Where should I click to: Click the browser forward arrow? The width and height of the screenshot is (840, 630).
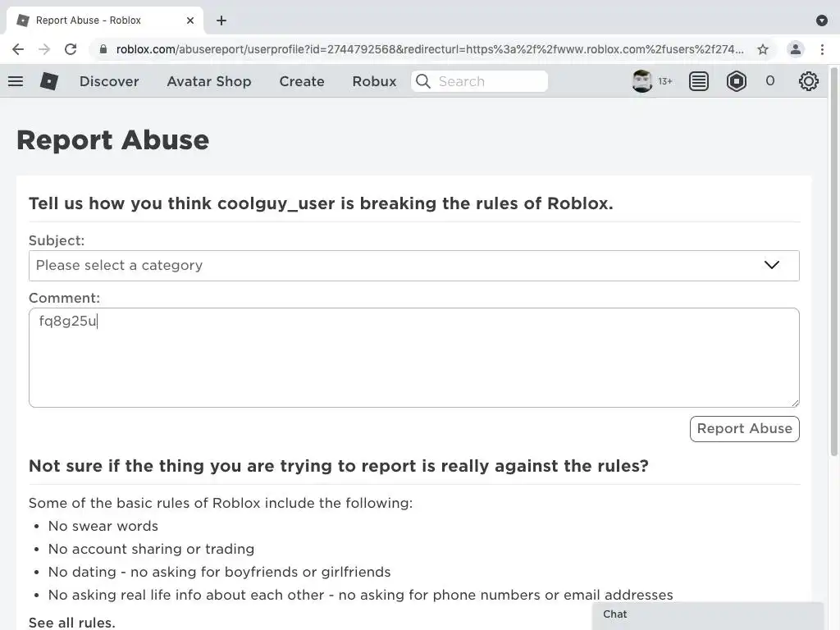pyautogui.click(x=44, y=49)
